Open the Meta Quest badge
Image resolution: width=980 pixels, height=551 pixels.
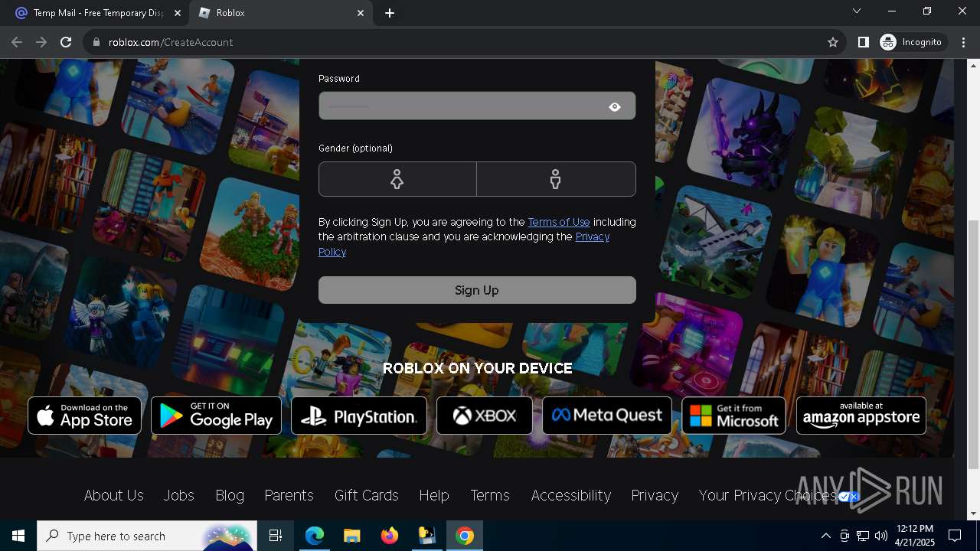coord(607,416)
